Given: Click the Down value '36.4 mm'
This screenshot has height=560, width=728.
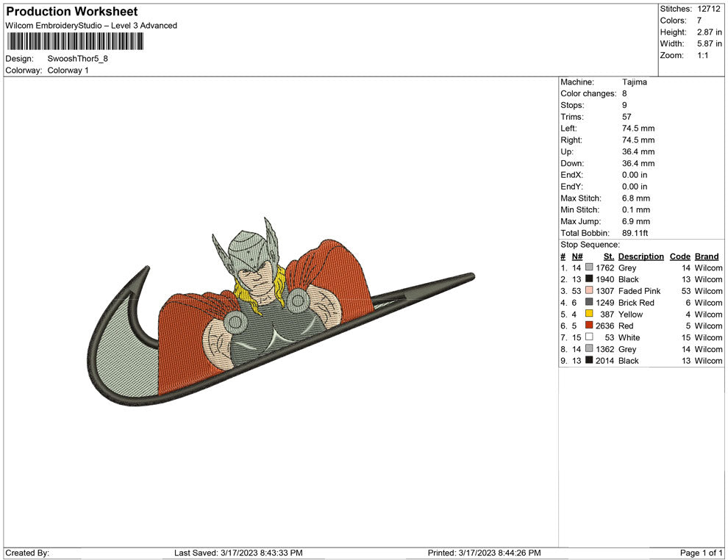Looking at the screenshot, I should [638, 163].
